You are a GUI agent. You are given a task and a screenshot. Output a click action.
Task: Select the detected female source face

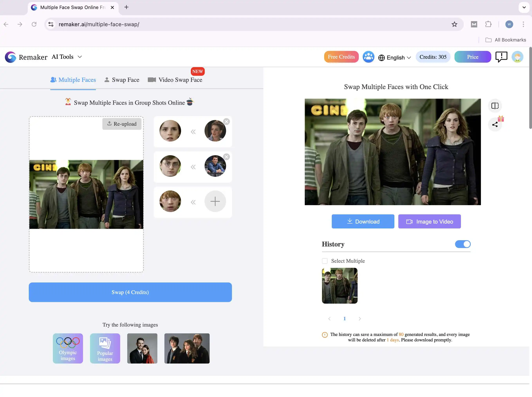[x=170, y=131]
